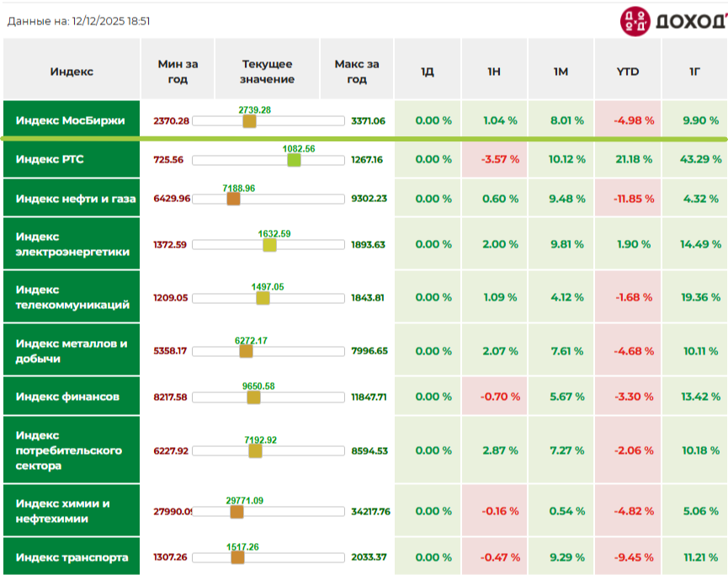728x575 pixels.
Task: Click химии maximum value 34217.76
Action: [x=370, y=512]
